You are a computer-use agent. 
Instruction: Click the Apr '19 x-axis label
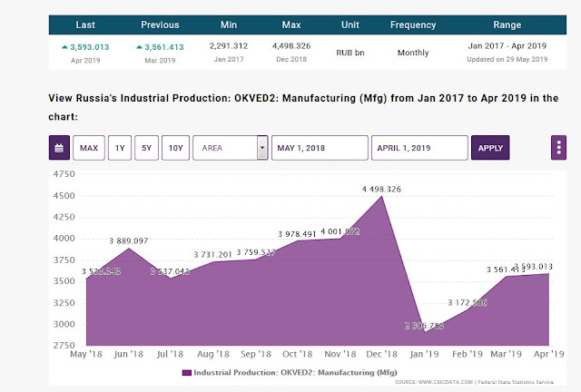tap(548, 354)
